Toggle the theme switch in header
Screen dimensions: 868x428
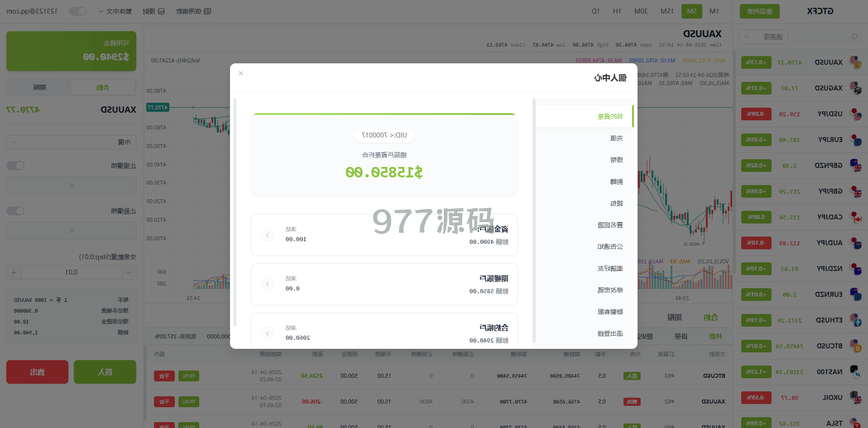coord(78,11)
